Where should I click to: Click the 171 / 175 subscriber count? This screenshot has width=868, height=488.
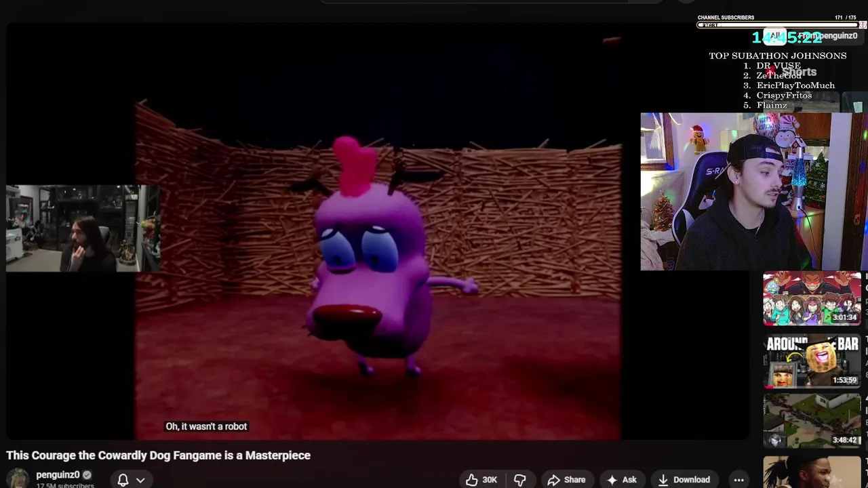[846, 18]
